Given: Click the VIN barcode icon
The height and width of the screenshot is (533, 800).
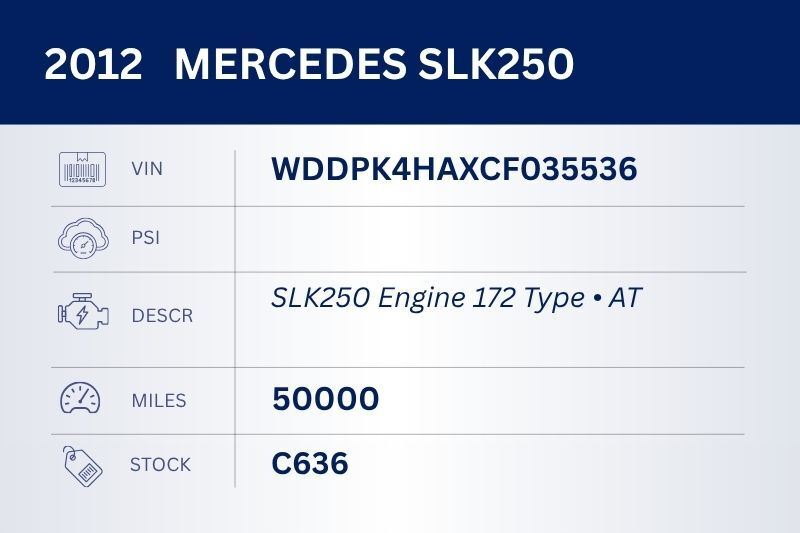Looking at the screenshot, I should click(x=82, y=169).
